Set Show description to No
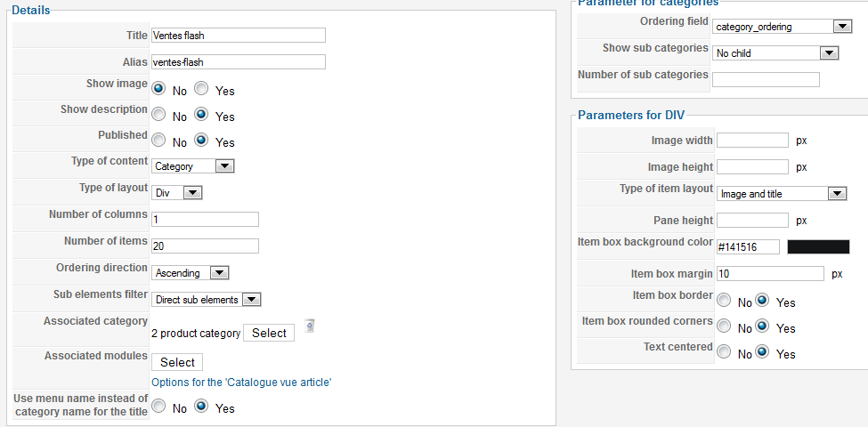Viewport: 868px width, 427px height. (158, 115)
